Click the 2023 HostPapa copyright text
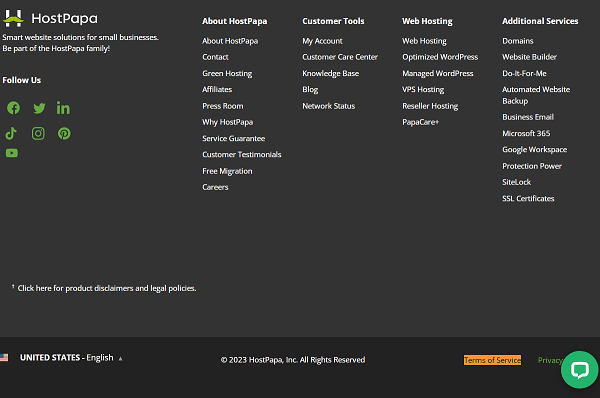This screenshot has height=398, width=600. coord(293,360)
